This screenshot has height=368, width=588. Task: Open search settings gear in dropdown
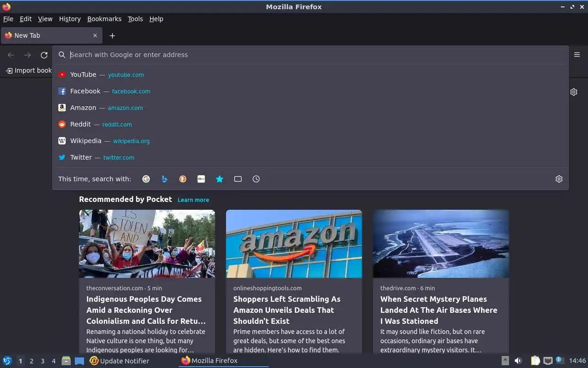(559, 179)
